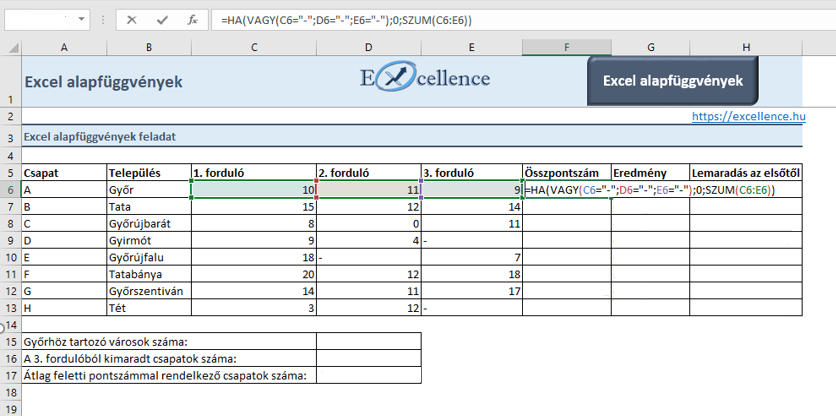836x416 pixels.
Task: Select the cell containing Győrújfalu
Action: [149, 257]
